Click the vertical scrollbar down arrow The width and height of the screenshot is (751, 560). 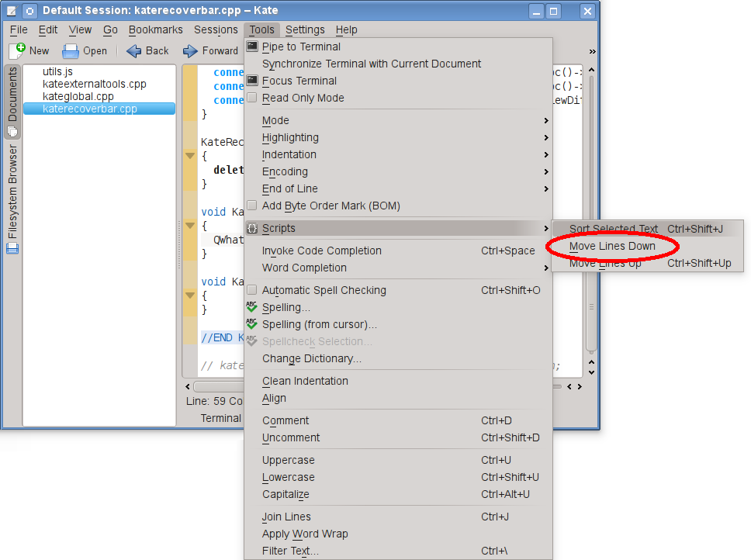pyautogui.click(x=591, y=372)
